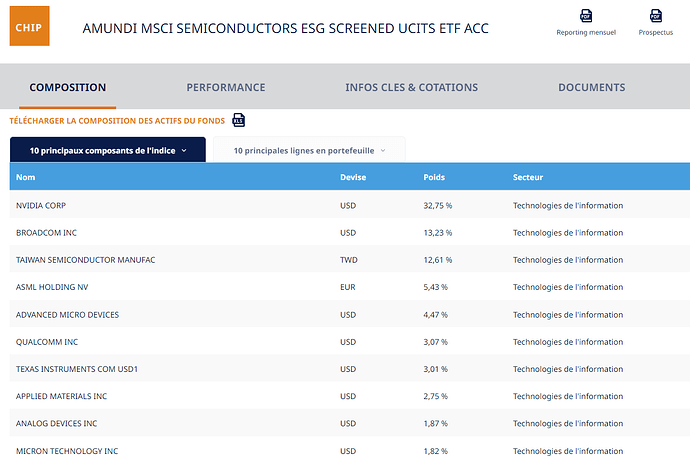Click the Secteur column header
Viewport: 690px width, 471px height.
[x=528, y=177]
